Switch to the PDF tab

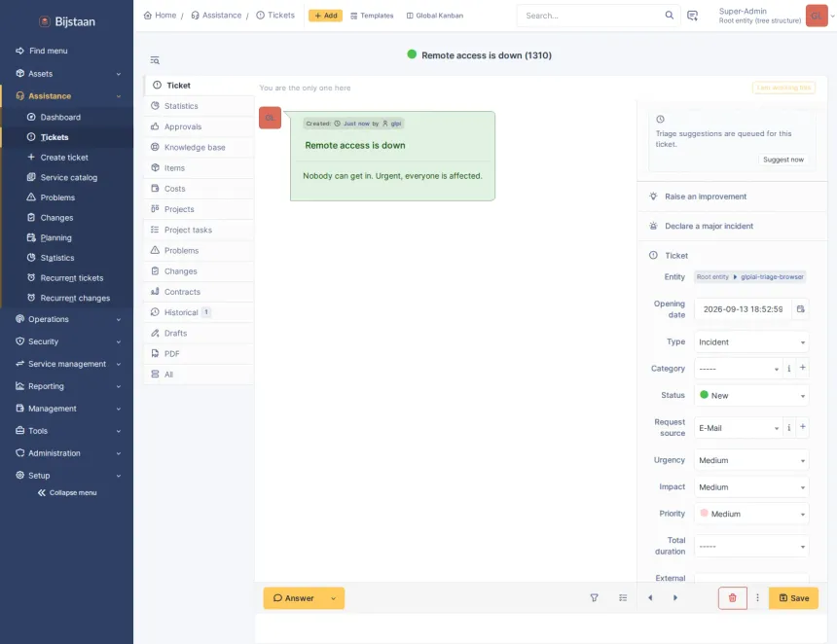(199, 354)
